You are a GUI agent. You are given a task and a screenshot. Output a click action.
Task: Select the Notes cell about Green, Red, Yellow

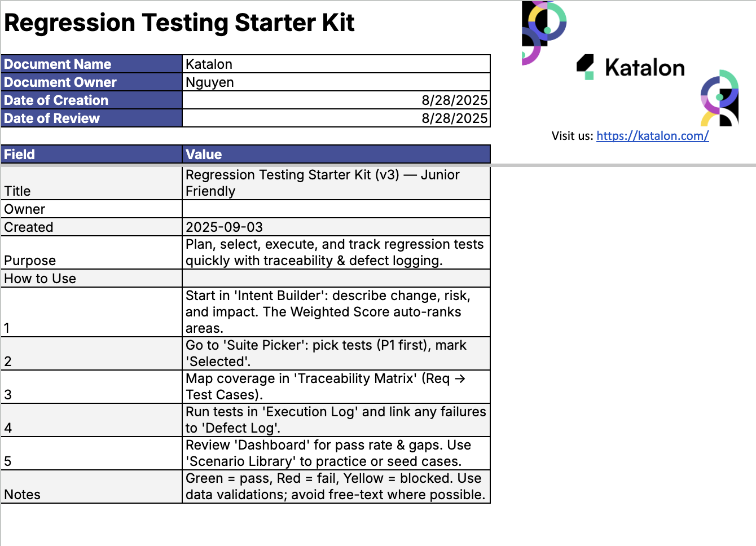tap(336, 486)
